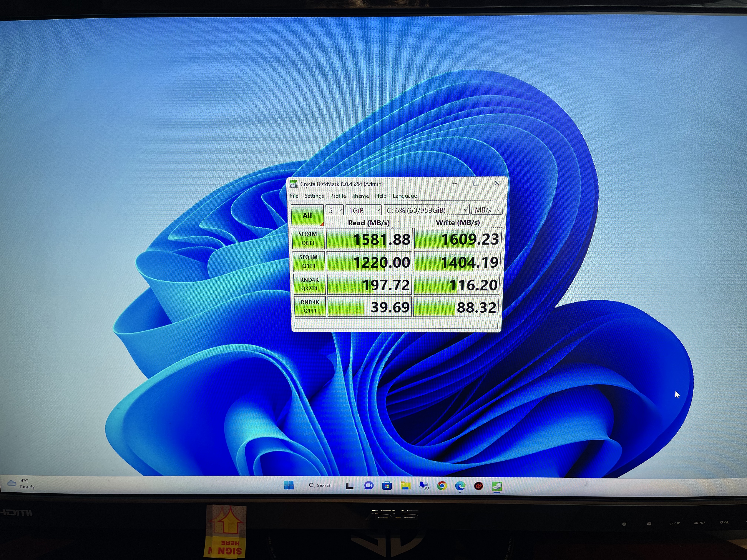
Task: Click the SEQ1M Q8T1 read result 1581.88
Action: pyautogui.click(x=369, y=239)
